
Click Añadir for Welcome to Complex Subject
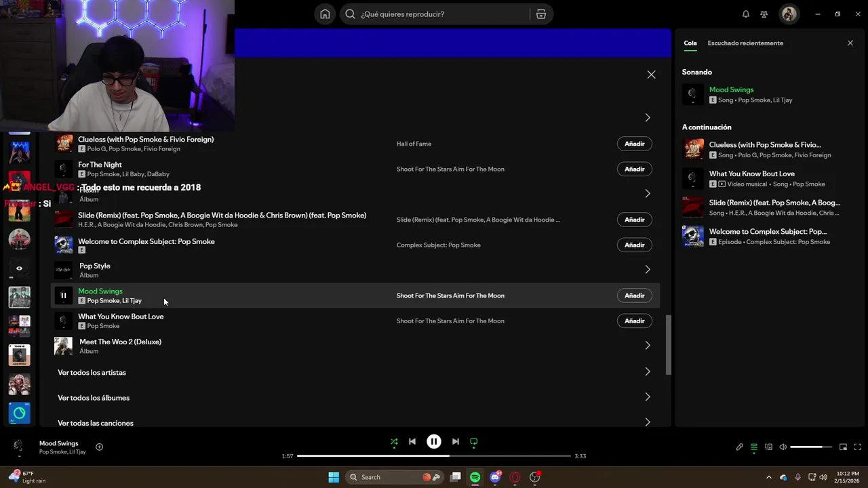pyautogui.click(x=635, y=245)
